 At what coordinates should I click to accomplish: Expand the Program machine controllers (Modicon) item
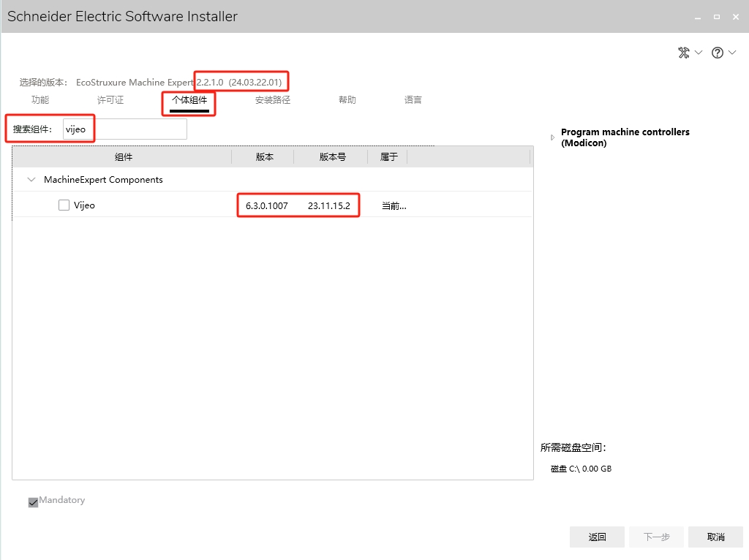coord(552,137)
